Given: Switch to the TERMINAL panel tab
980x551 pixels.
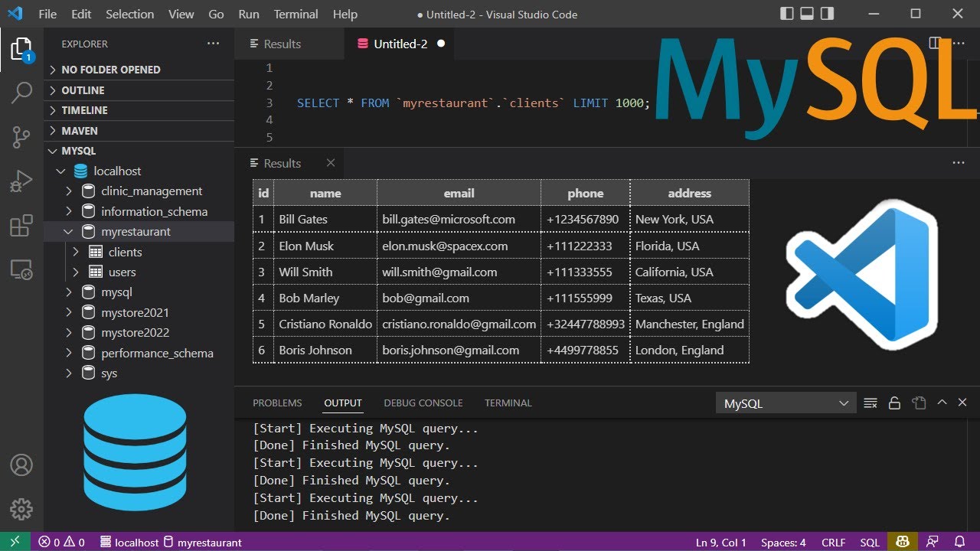Looking at the screenshot, I should point(508,403).
